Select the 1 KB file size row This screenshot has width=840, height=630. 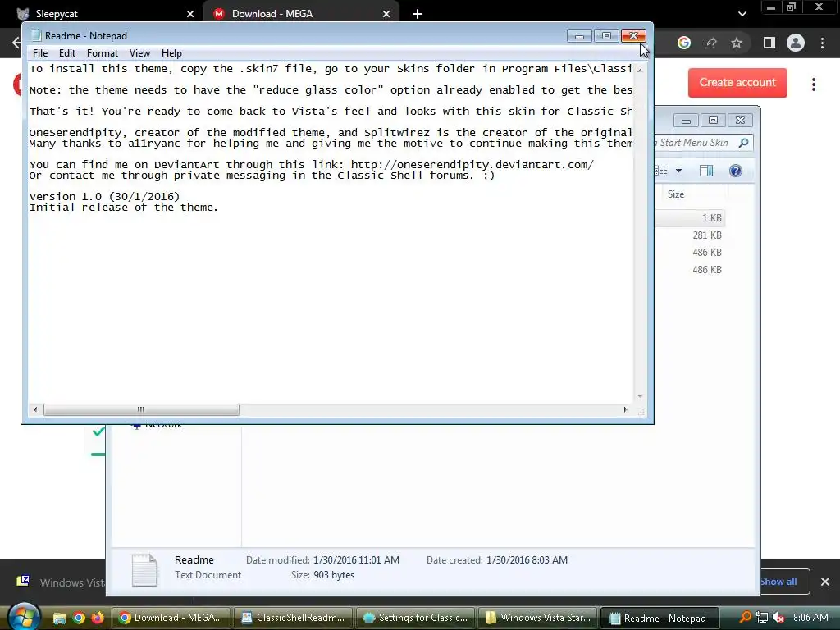click(690, 218)
